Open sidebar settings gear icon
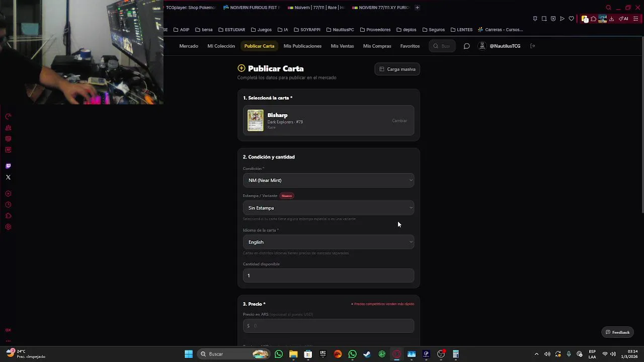 pos(8,227)
